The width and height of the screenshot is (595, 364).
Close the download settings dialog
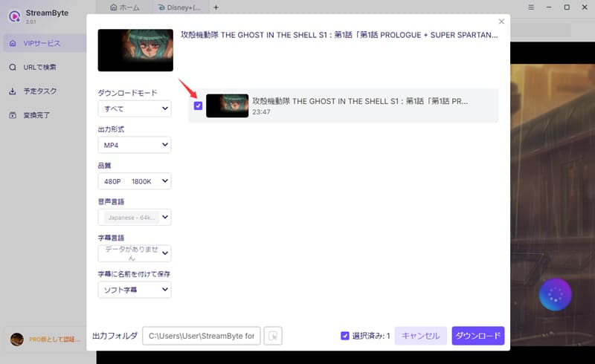(501, 22)
